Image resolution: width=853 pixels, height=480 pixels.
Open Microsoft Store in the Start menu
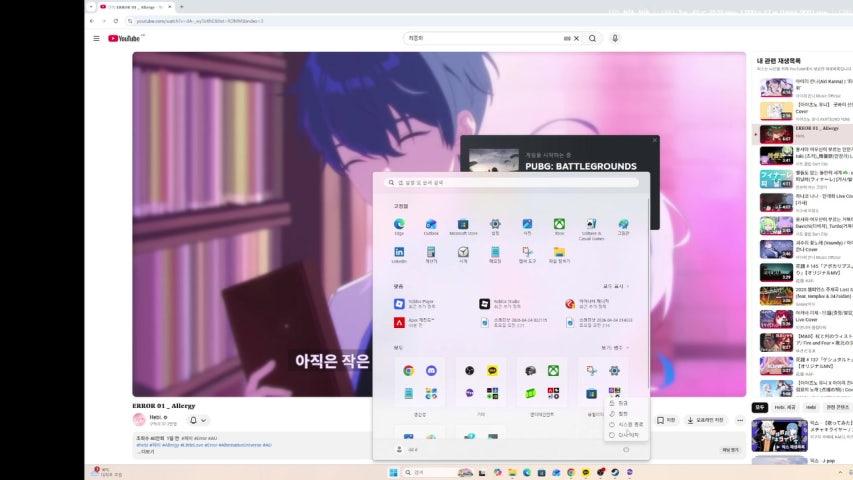pyautogui.click(x=463, y=225)
